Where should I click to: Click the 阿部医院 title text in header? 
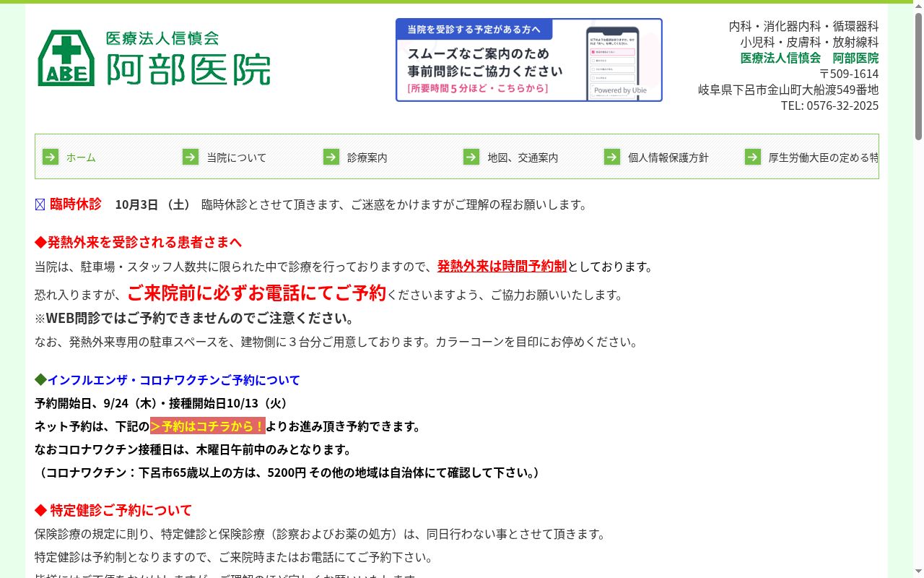click(x=189, y=69)
